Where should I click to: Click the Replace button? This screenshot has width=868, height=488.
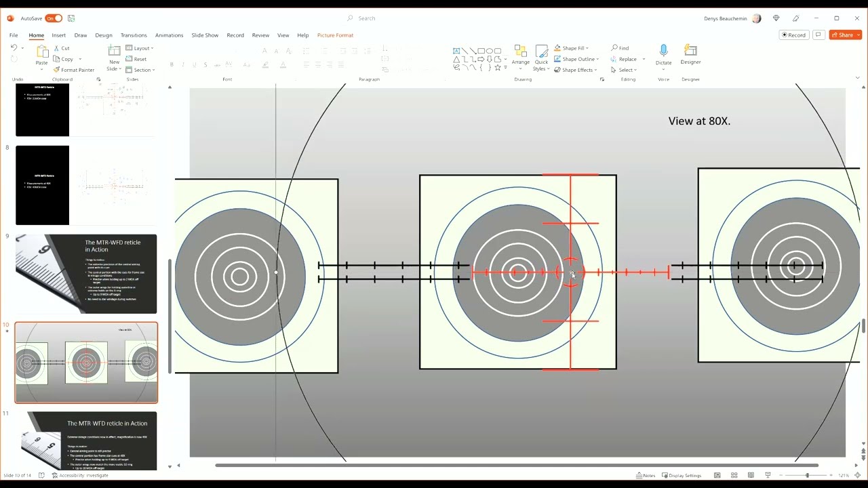pyautogui.click(x=625, y=59)
